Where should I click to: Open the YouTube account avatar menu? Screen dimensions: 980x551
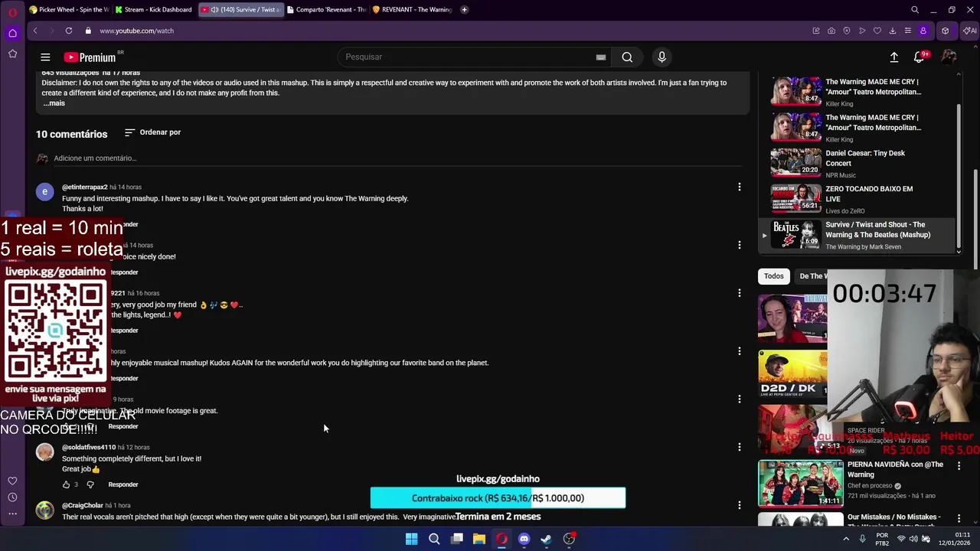click(949, 57)
